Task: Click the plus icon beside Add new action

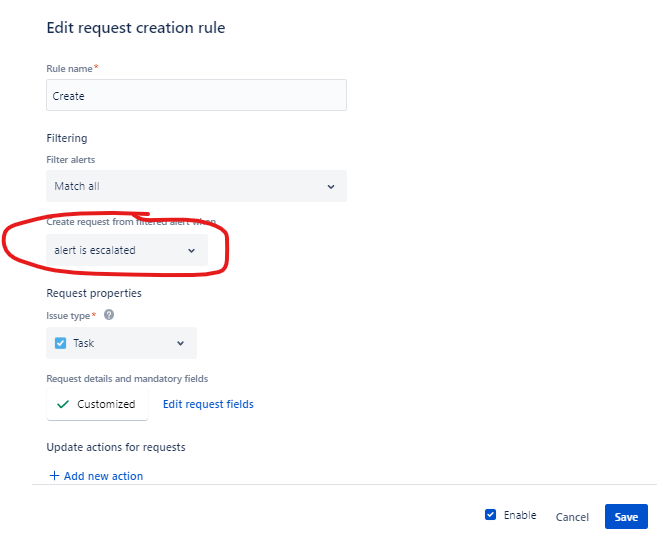Action: click(x=54, y=476)
